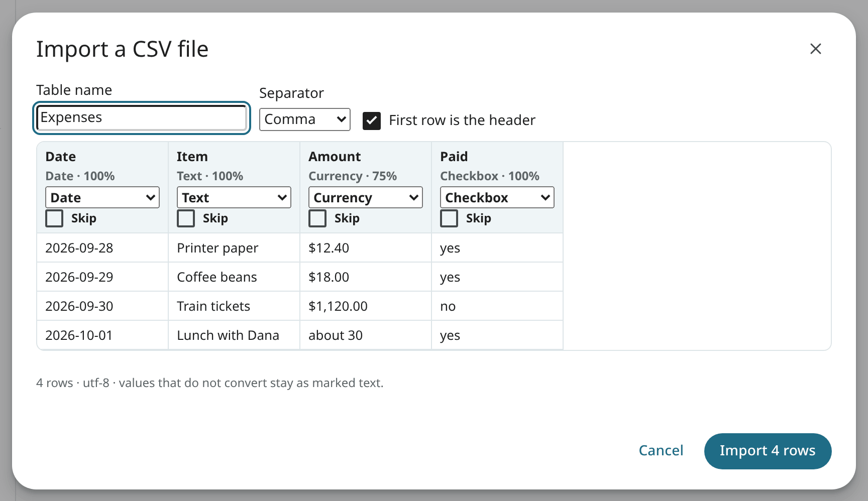Check Skip for the Amount column
The image size is (868, 501).
tap(317, 218)
